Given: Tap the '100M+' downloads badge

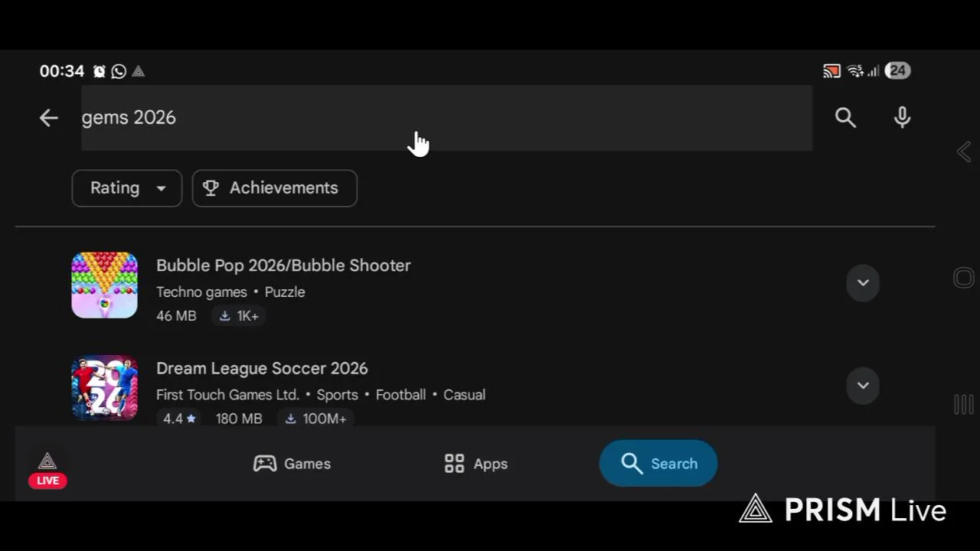Looking at the screenshot, I should click(315, 419).
